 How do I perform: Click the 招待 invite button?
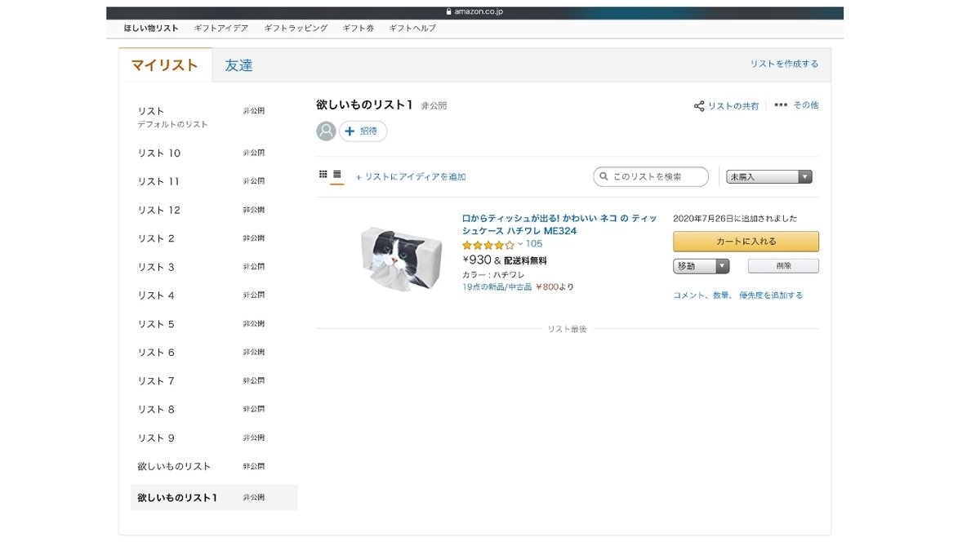click(x=363, y=131)
